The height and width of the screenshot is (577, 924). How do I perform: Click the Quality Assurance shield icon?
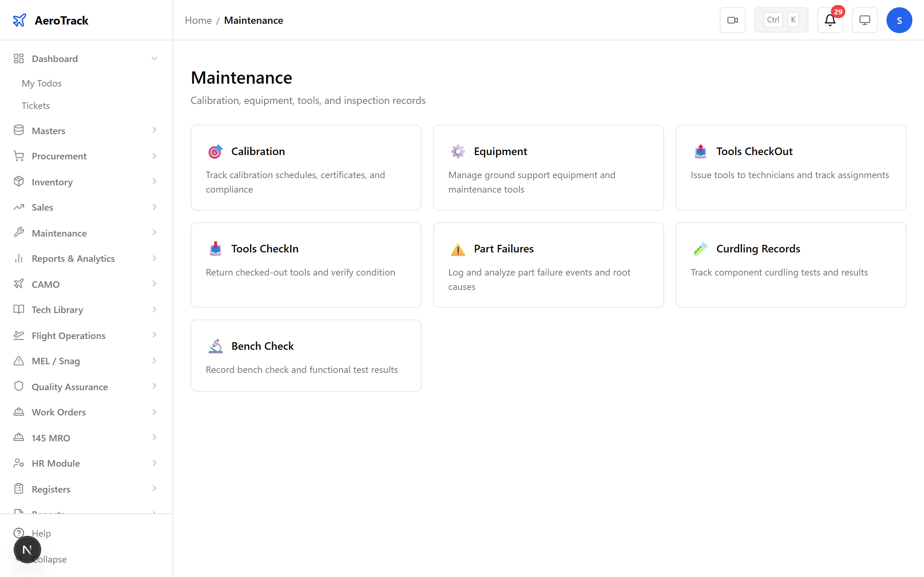(x=19, y=386)
